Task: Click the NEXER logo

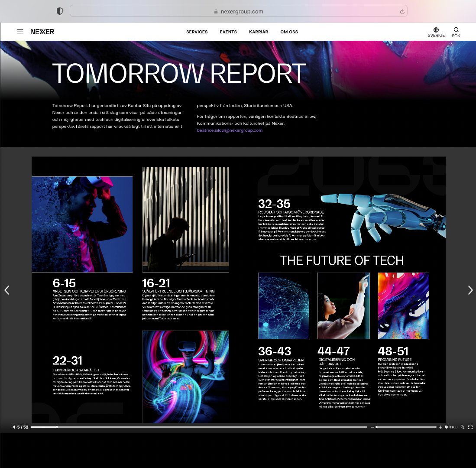Action: click(x=42, y=32)
